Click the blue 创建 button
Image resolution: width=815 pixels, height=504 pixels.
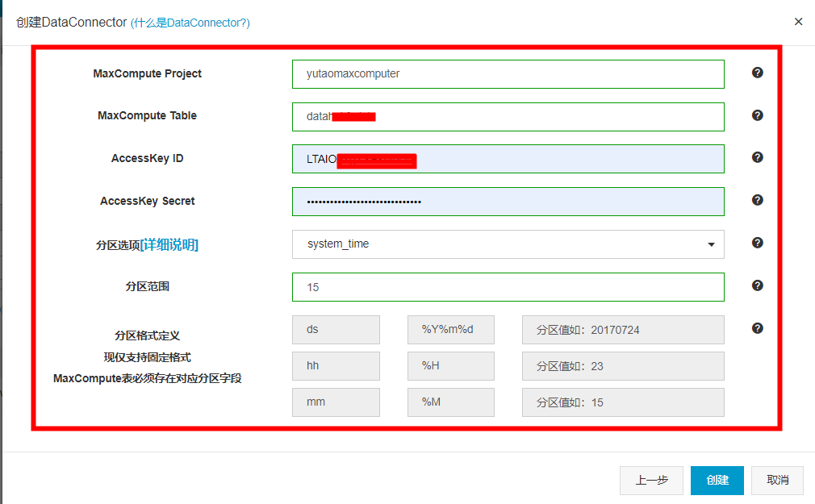click(x=717, y=480)
